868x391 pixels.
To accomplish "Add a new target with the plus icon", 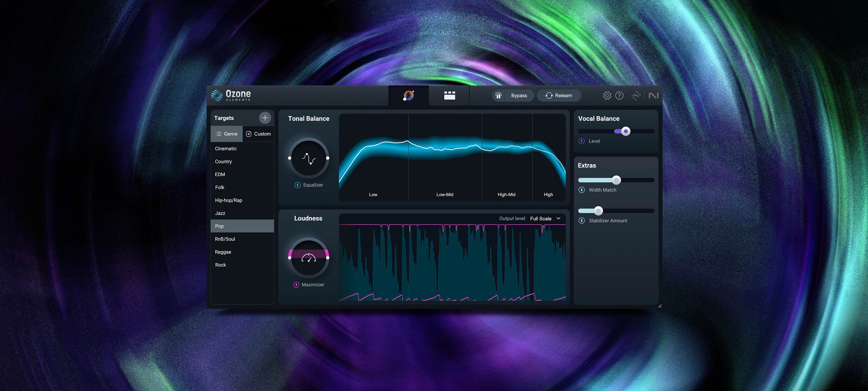I will [265, 118].
